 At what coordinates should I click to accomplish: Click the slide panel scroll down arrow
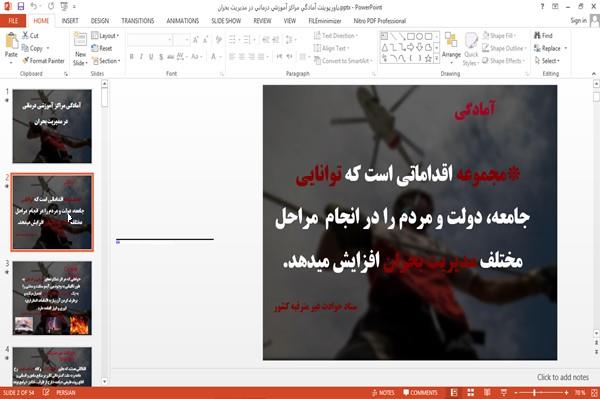pos(105,381)
